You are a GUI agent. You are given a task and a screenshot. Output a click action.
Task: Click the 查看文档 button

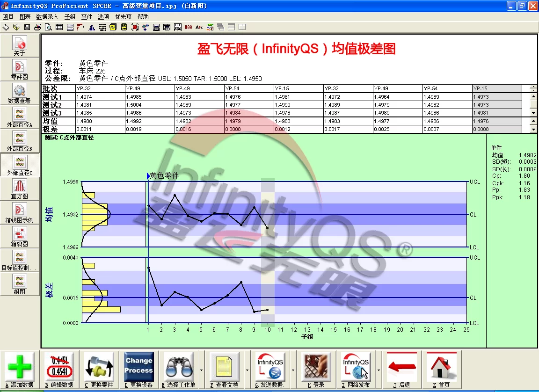[225, 370]
